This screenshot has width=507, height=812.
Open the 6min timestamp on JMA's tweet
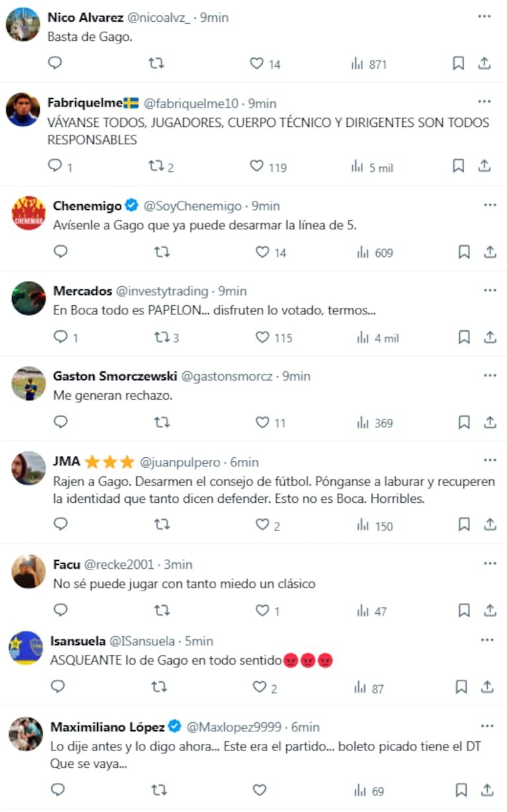pyautogui.click(x=245, y=462)
